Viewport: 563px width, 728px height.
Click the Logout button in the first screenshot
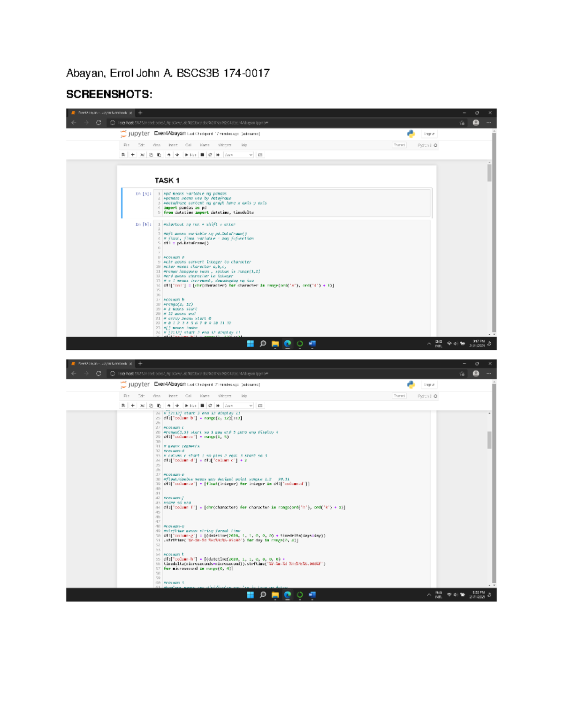[x=429, y=134]
